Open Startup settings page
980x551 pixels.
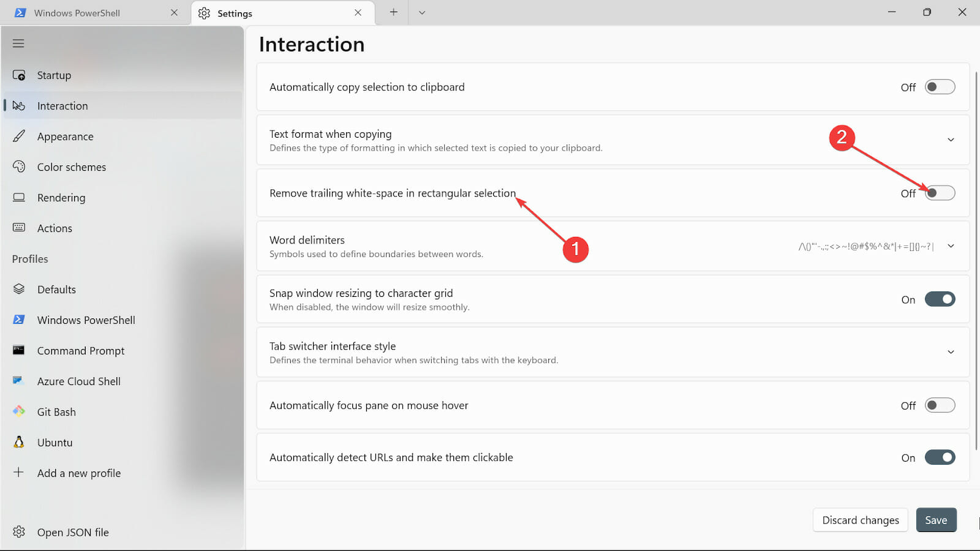[123, 75]
